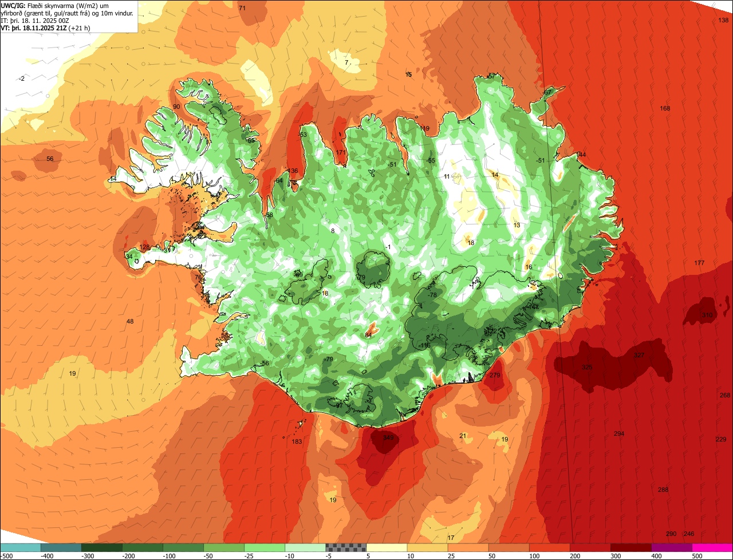Image resolution: width=733 pixels, height=560 pixels.
Task: Click the 310 value off the east coast
Action: [x=707, y=316]
